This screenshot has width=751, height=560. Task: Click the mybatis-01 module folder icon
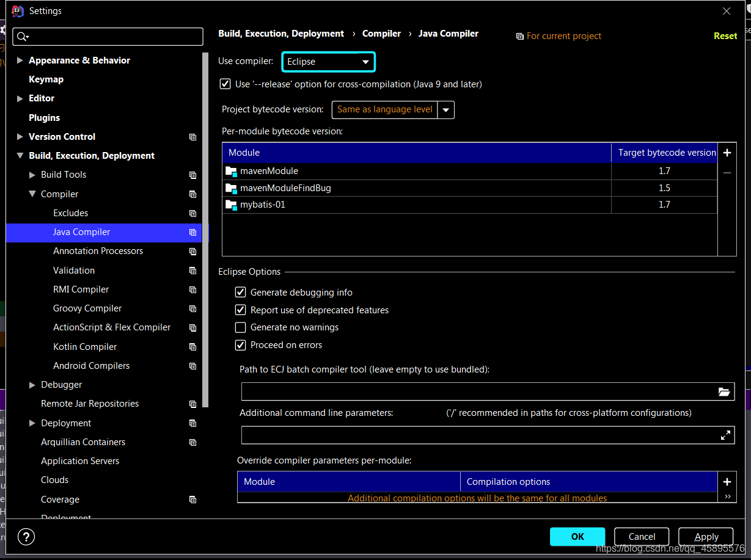(x=231, y=205)
